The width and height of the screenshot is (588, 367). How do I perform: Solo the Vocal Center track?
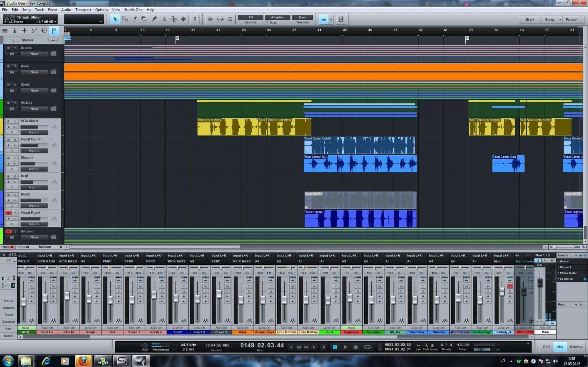[x=15, y=140]
